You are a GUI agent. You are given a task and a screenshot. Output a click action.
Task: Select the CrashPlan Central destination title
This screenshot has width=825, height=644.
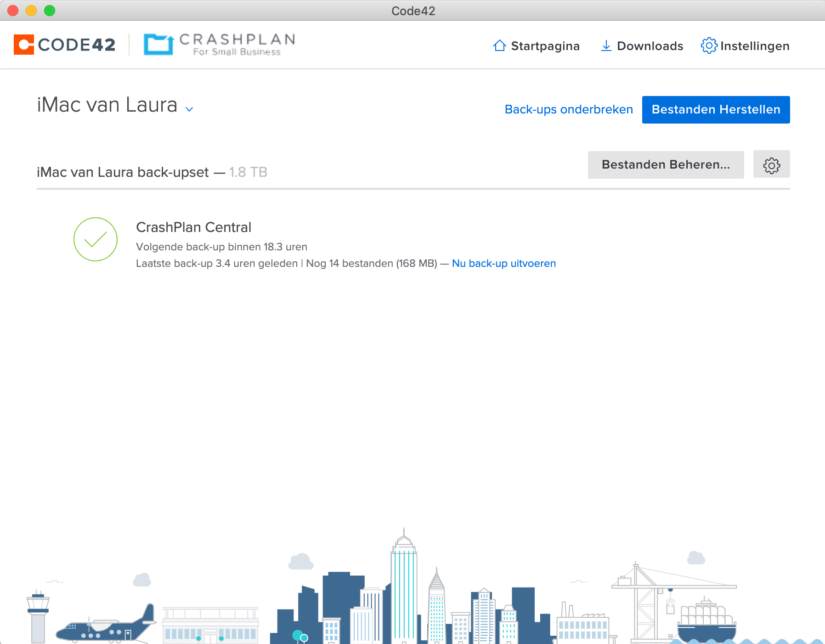tap(193, 227)
